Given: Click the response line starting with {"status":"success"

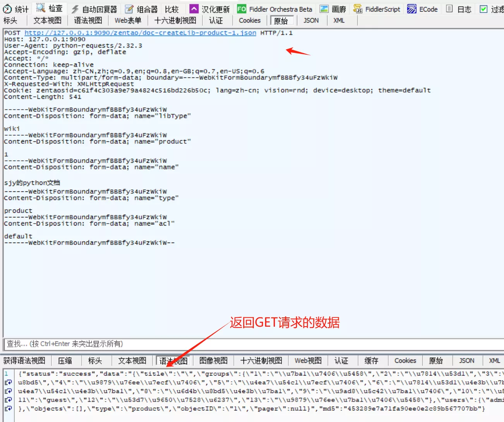Looking at the screenshot, I should click(x=261, y=374).
